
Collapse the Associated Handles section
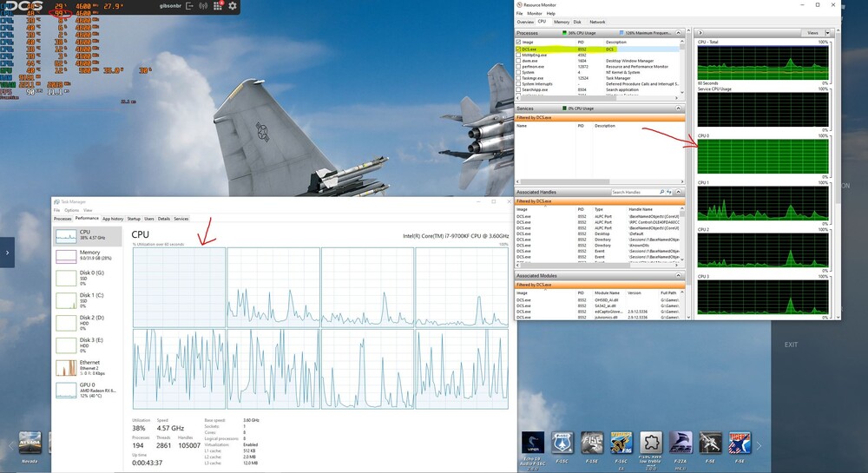(678, 192)
